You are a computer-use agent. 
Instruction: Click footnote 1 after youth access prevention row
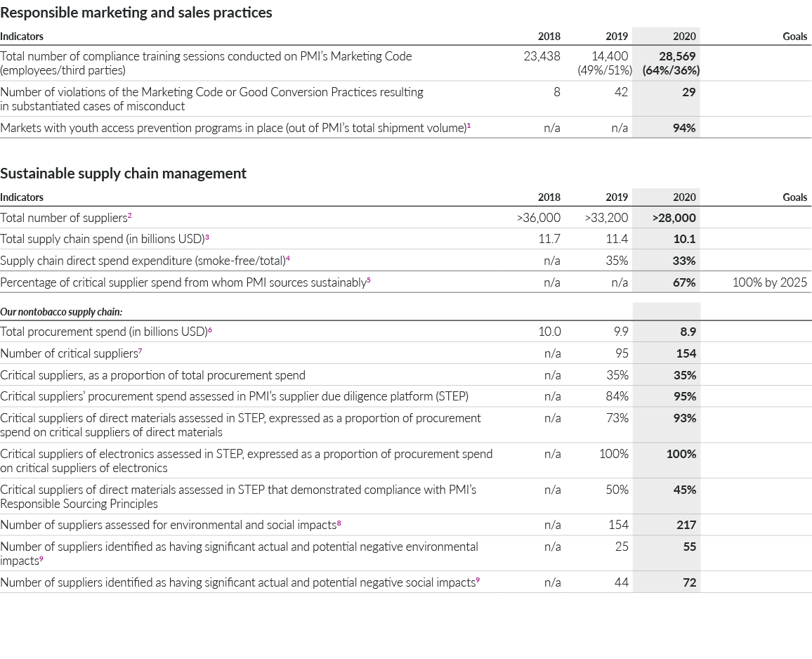(469, 125)
